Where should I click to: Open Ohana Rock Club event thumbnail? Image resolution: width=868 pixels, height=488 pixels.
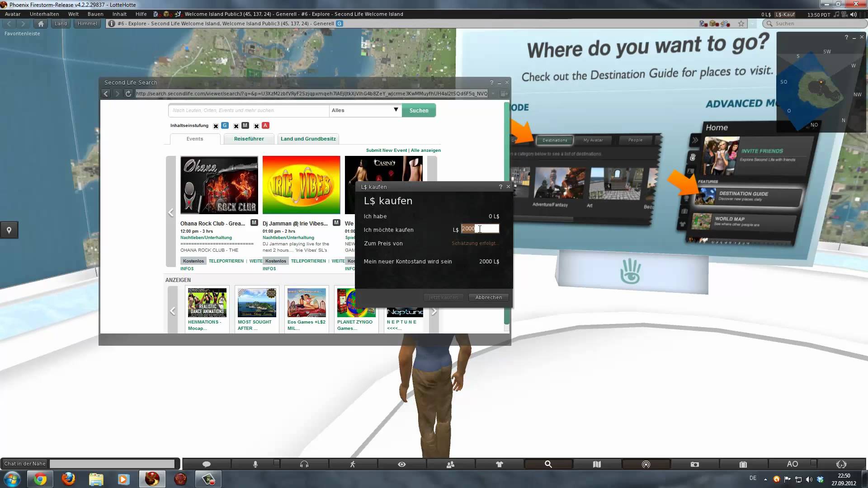[219, 185]
